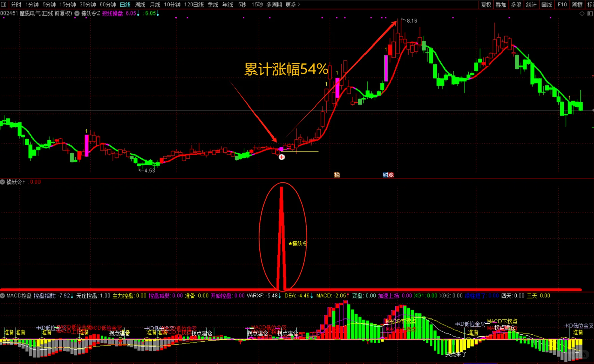This screenshot has height=364, width=594.
Task: Click the 擒妖令 star signal label
Action: click(x=298, y=243)
